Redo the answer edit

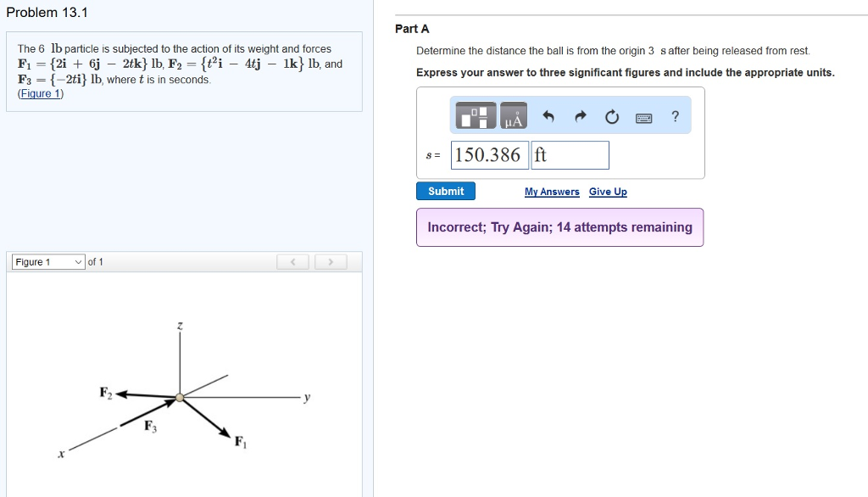(x=581, y=117)
